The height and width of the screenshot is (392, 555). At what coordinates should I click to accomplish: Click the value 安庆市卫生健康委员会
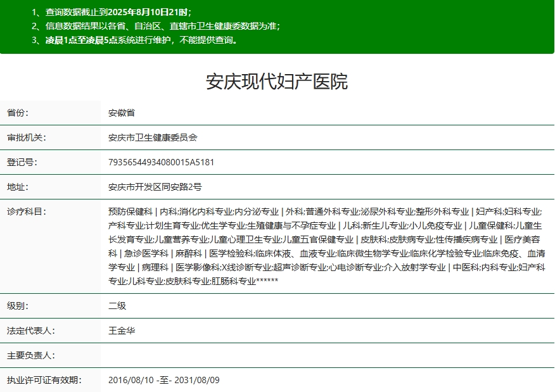(153, 137)
